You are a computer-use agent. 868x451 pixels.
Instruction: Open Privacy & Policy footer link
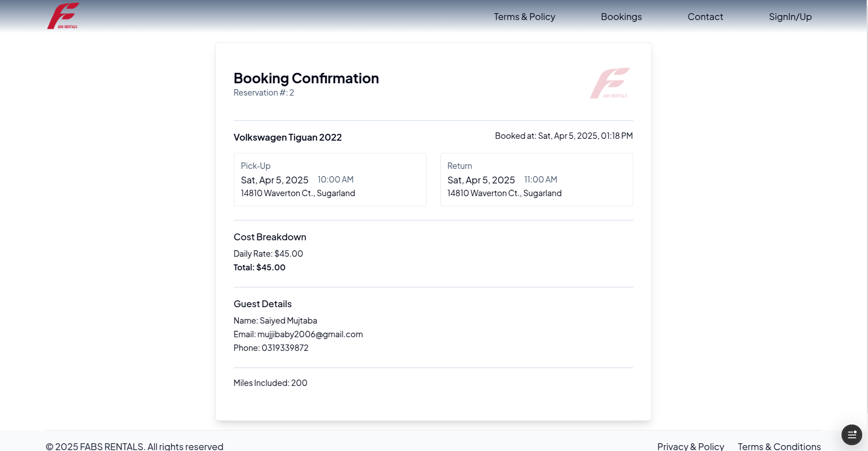coord(691,446)
